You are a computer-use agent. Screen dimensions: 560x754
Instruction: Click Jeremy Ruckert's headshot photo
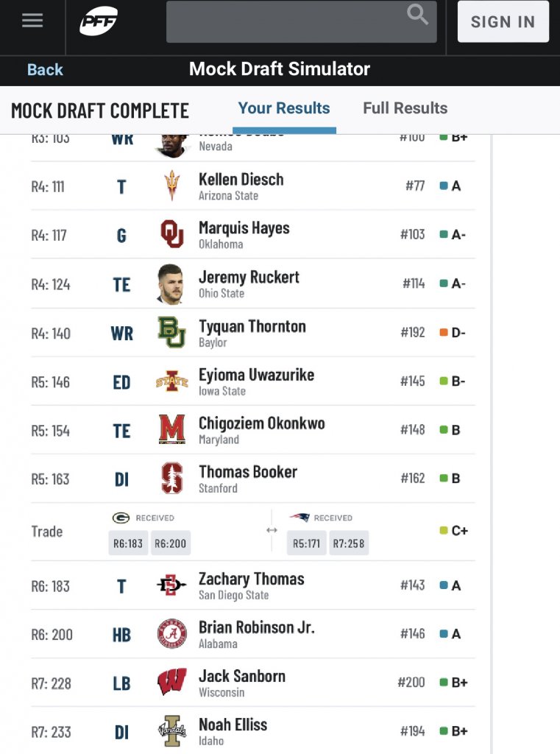pyautogui.click(x=171, y=283)
